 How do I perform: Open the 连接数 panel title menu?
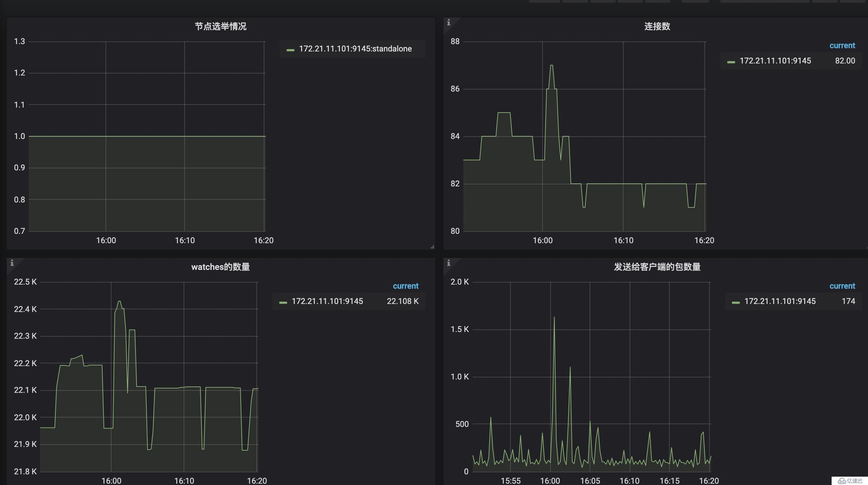[x=657, y=26]
